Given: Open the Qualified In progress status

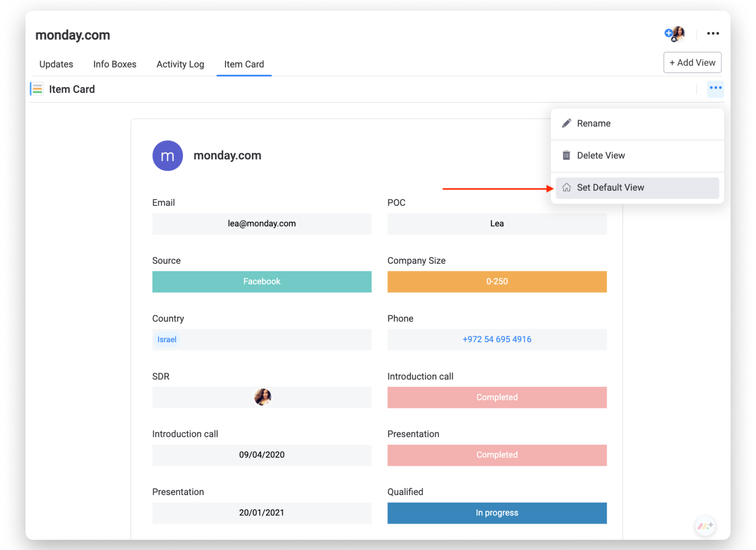Looking at the screenshot, I should tap(497, 513).
